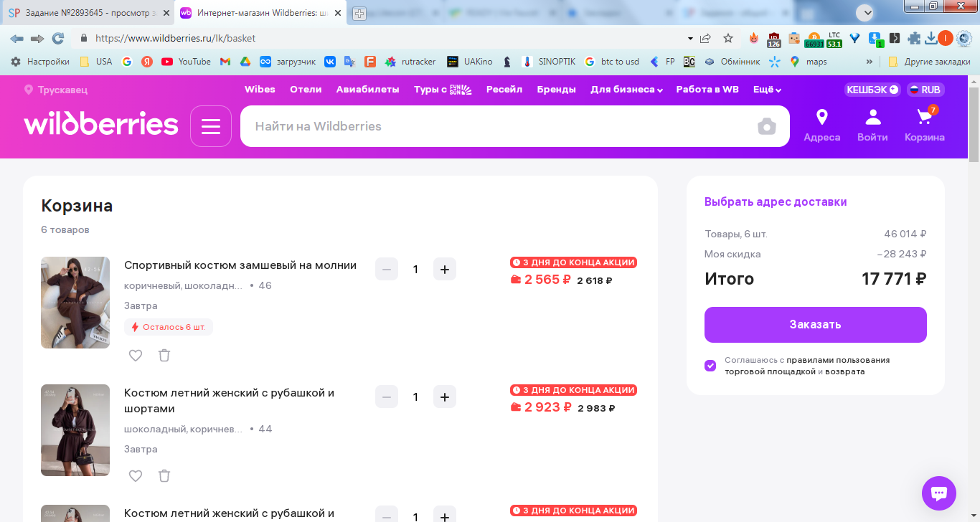
Task: Click the browser address bar URL
Action: (176, 38)
